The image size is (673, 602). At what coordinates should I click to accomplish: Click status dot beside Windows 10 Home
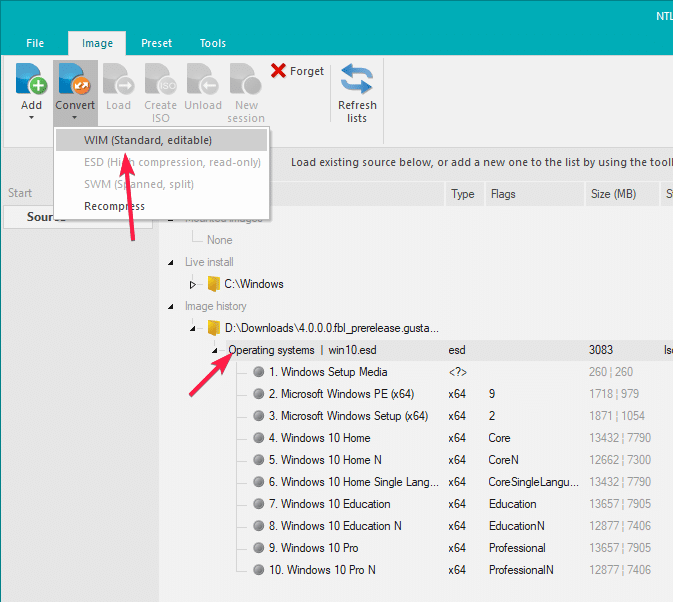tap(258, 438)
